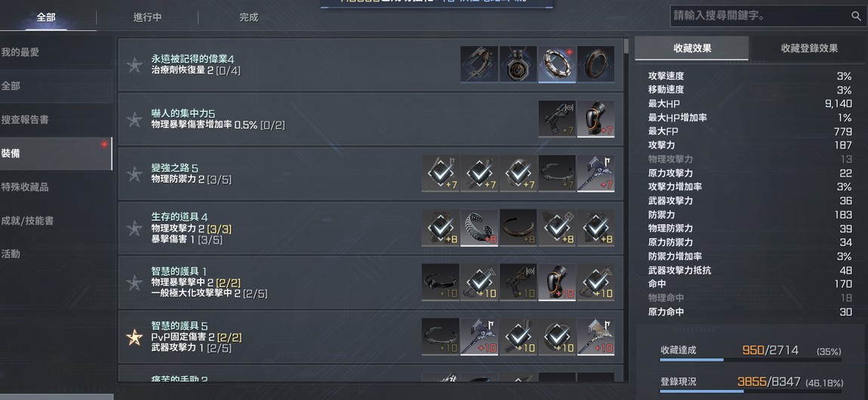
Task: Select the dark ring item in 永遠被記得的偉業4
Action: [x=596, y=64]
